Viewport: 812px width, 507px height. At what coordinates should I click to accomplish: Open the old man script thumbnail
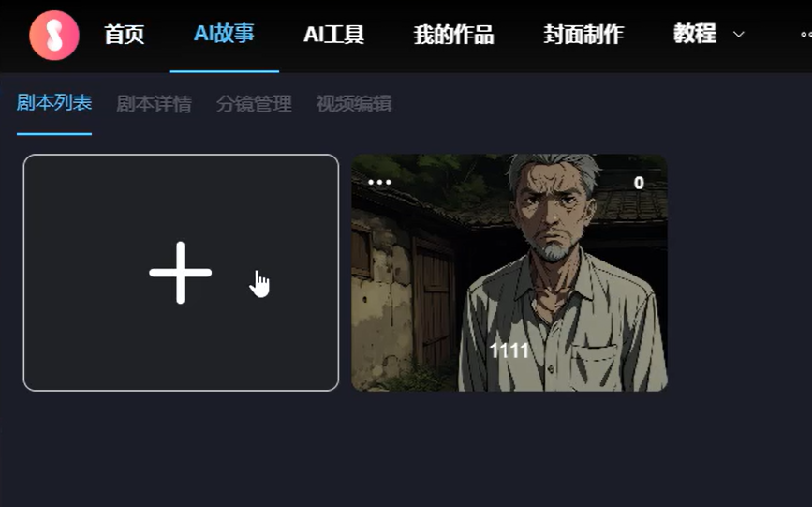tap(509, 273)
